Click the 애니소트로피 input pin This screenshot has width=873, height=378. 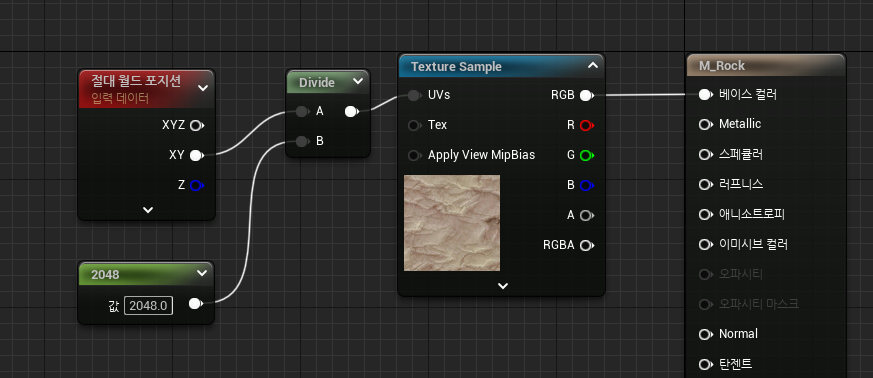[x=705, y=214]
